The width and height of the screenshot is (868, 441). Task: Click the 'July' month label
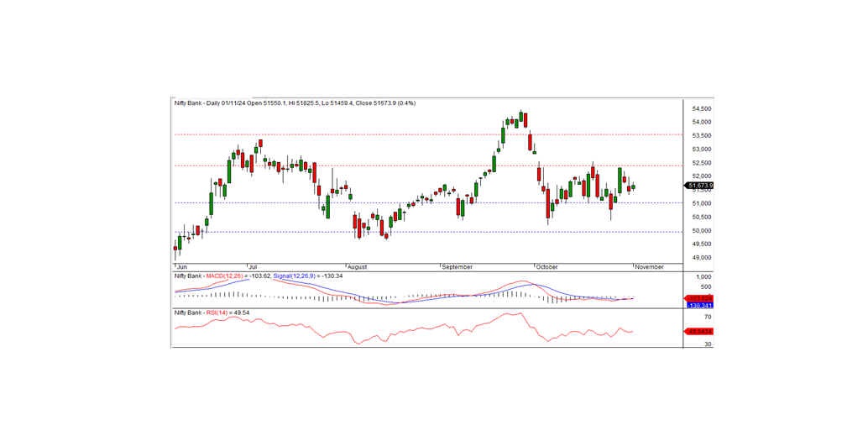click(254, 267)
